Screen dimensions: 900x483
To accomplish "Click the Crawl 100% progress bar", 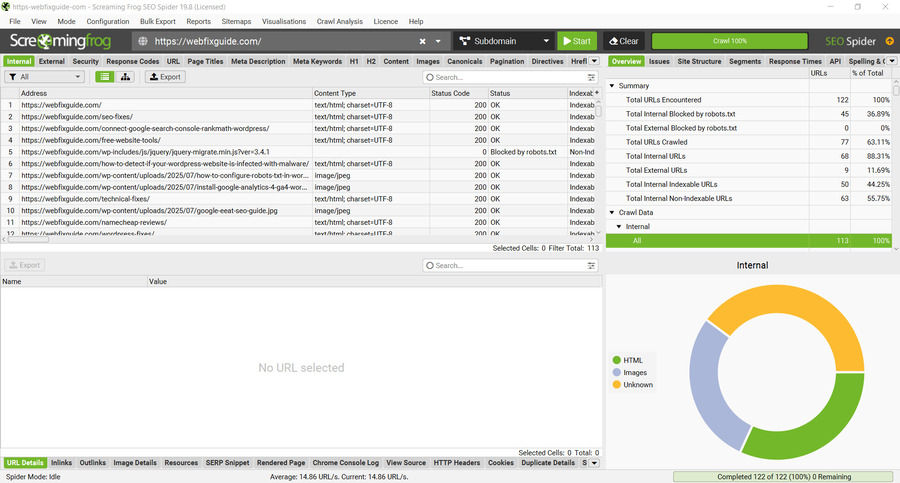I will click(x=730, y=41).
